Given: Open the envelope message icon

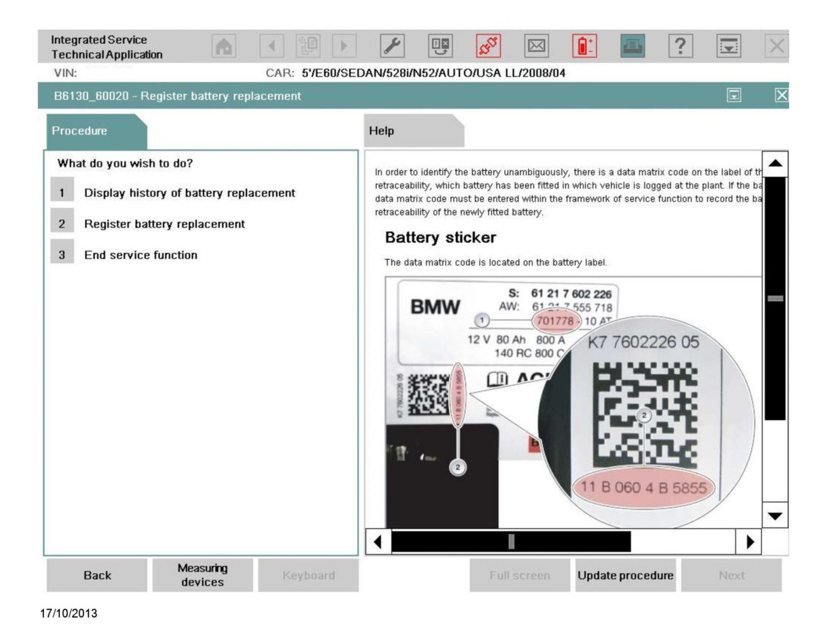Looking at the screenshot, I should point(536,46).
